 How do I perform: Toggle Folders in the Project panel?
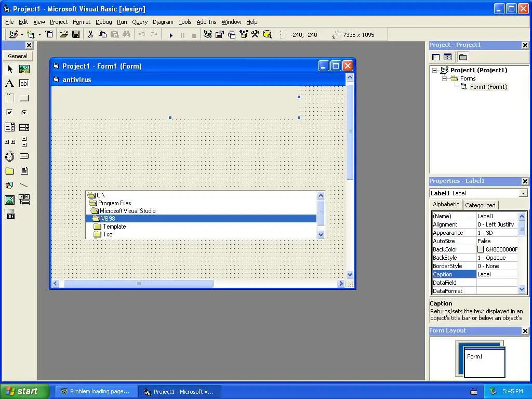[x=463, y=57]
